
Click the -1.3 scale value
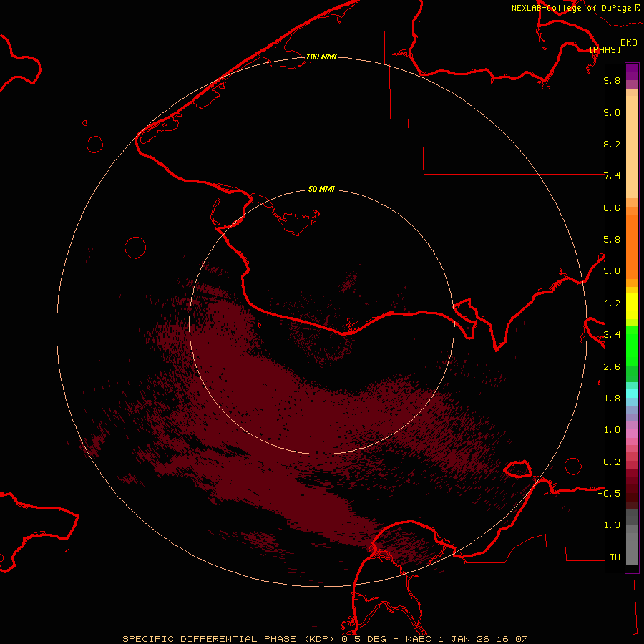click(609, 525)
